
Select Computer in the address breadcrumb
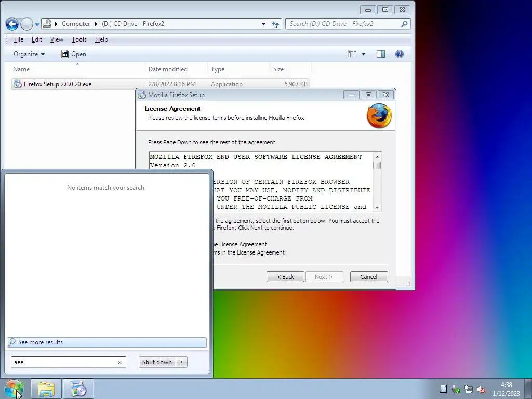(x=76, y=24)
